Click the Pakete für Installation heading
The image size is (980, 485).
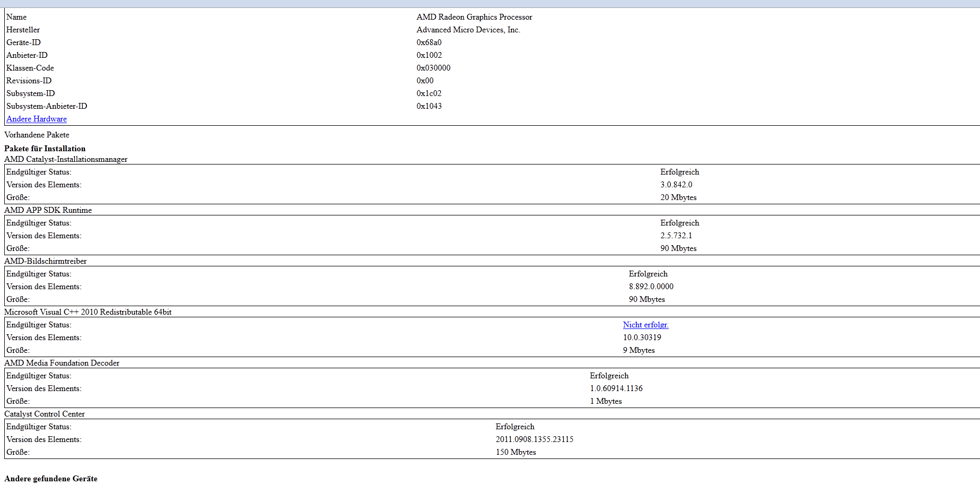point(45,149)
